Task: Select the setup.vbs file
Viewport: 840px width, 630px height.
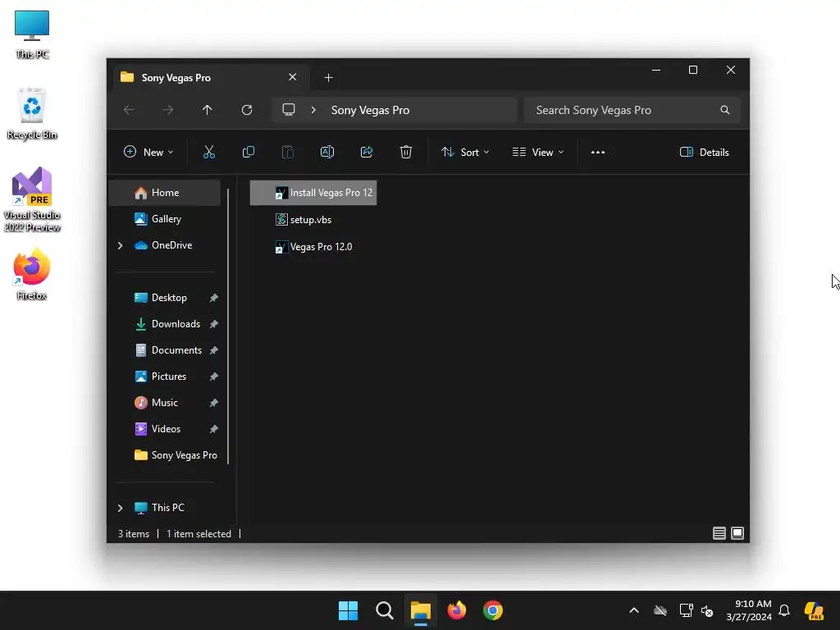Action: click(304, 220)
